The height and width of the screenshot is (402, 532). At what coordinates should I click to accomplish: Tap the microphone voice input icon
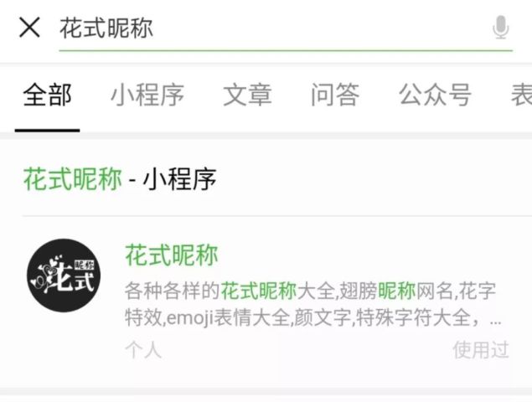[501, 28]
